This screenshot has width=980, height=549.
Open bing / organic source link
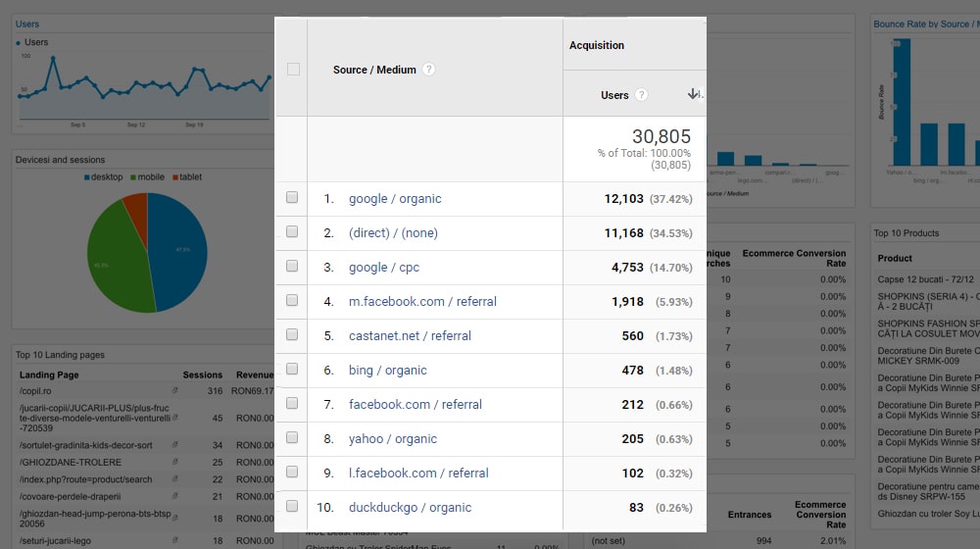point(387,371)
